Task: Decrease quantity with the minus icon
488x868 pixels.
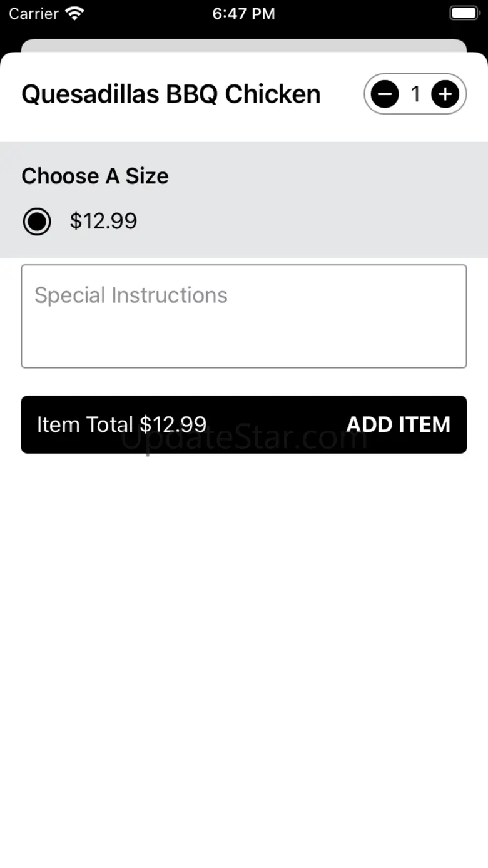Action: point(385,94)
